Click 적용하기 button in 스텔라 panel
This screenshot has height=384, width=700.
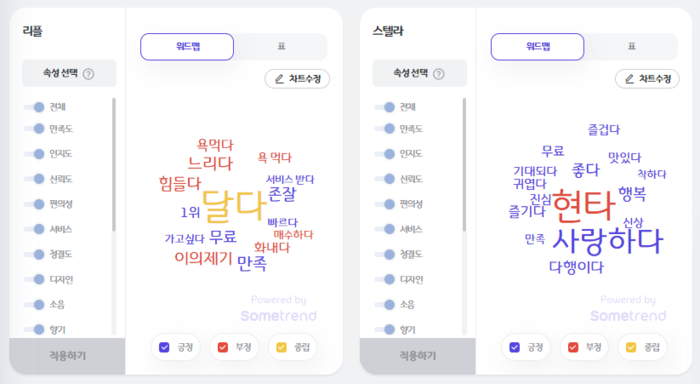(x=418, y=356)
